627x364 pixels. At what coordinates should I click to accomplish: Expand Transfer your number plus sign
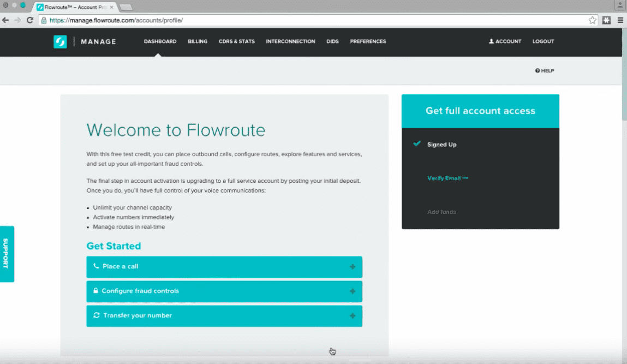tap(353, 316)
